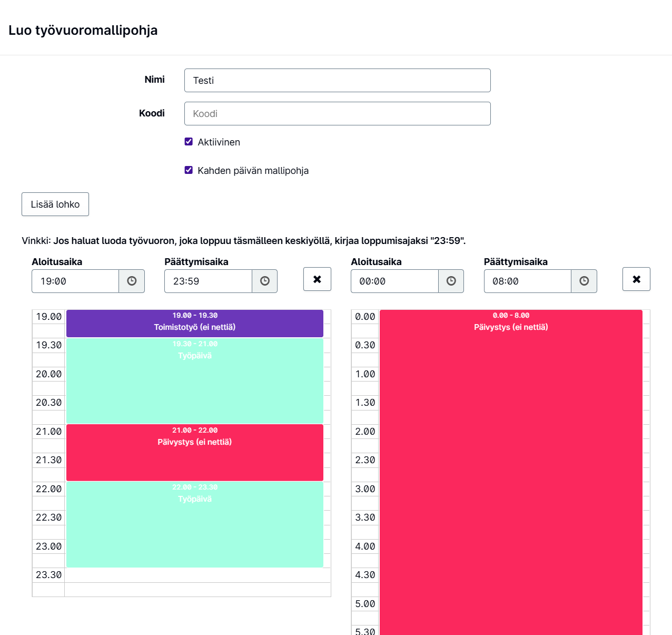Edit the 00:00 start time field
This screenshot has width=672, height=635.
pos(394,281)
